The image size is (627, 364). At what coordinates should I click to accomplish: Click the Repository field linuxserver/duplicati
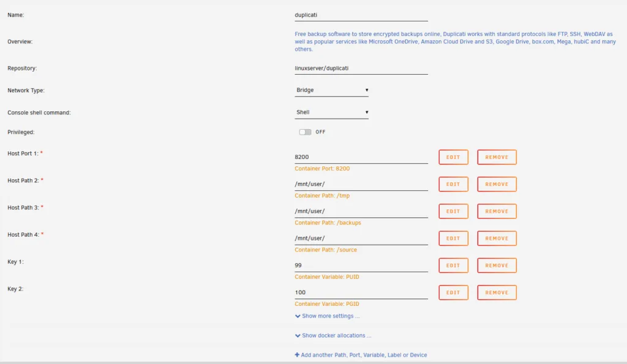click(x=361, y=69)
